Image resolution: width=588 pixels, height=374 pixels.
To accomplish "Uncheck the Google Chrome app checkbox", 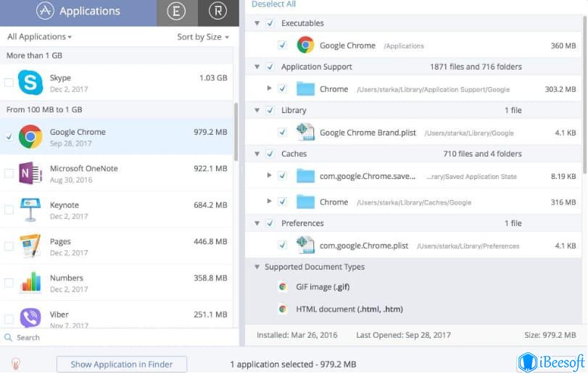I will pyautogui.click(x=9, y=137).
